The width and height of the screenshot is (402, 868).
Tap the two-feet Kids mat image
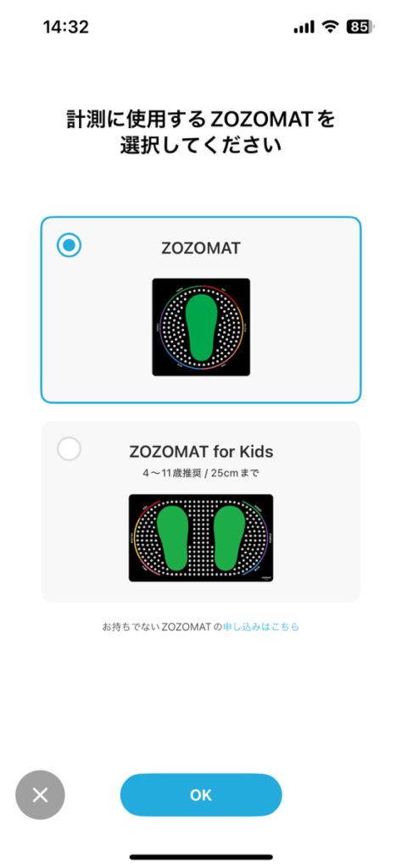tap(201, 537)
